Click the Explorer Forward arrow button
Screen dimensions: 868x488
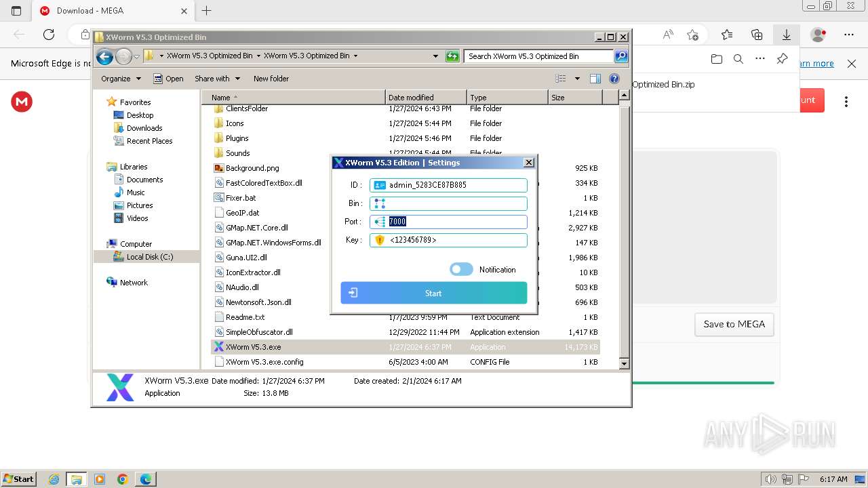pos(123,56)
